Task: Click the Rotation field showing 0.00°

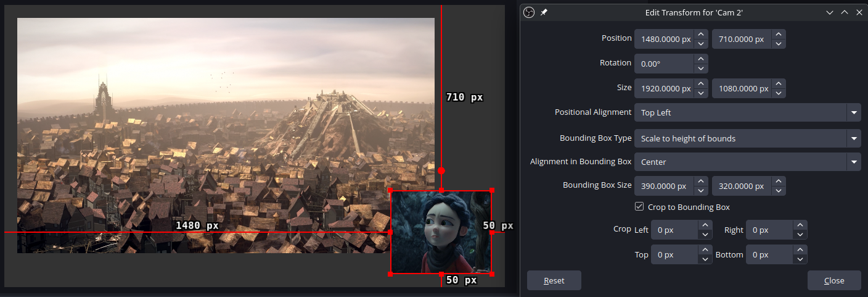Action: pyautogui.click(x=664, y=64)
